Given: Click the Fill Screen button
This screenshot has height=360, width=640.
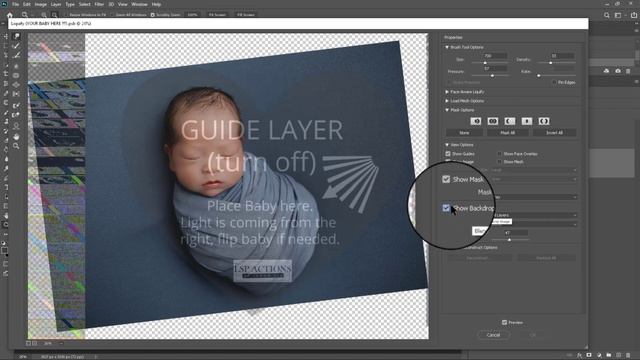Looking at the screenshot, I should (x=246, y=15).
